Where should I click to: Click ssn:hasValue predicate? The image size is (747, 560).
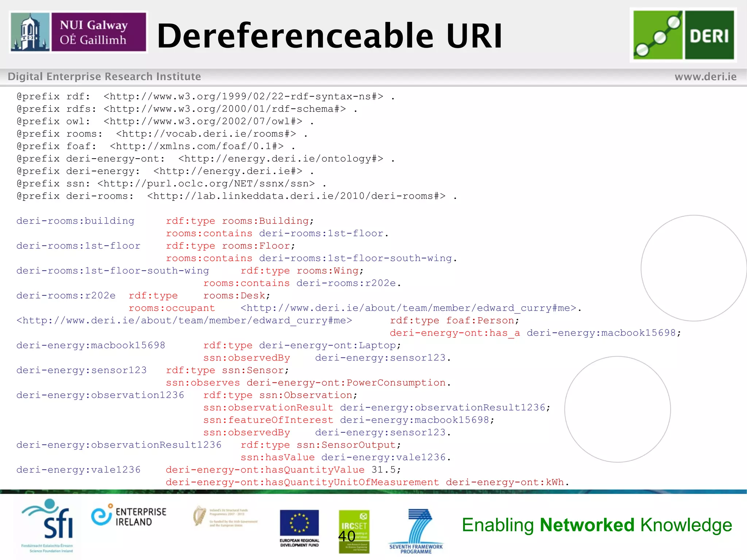tap(278, 457)
